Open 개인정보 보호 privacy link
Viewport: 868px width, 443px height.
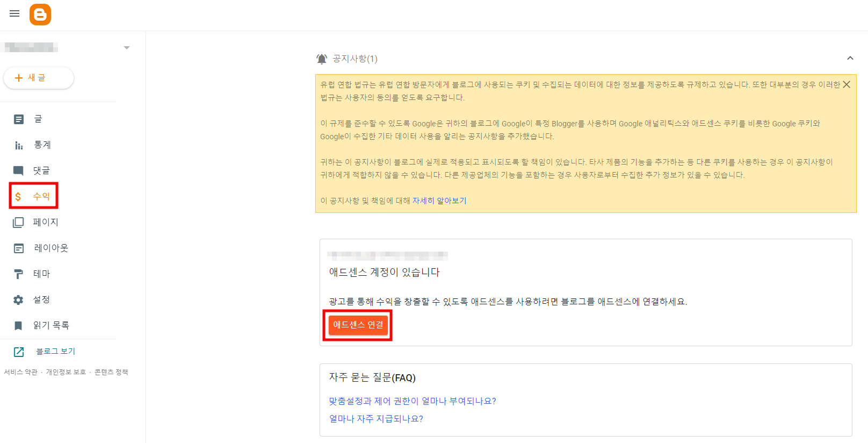66,372
